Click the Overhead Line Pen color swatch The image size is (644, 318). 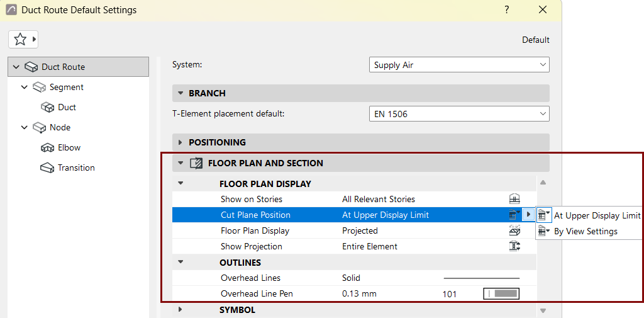pyautogui.click(x=501, y=293)
